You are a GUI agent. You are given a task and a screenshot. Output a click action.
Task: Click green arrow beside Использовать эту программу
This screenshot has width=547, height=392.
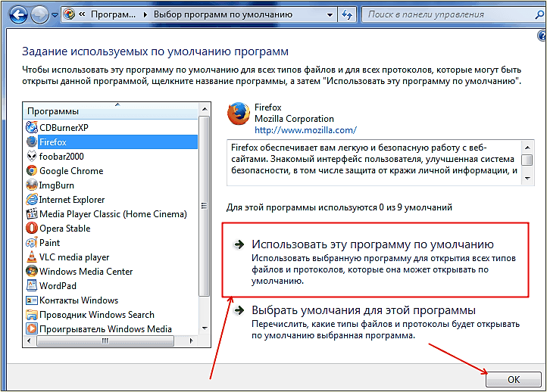pyautogui.click(x=239, y=244)
